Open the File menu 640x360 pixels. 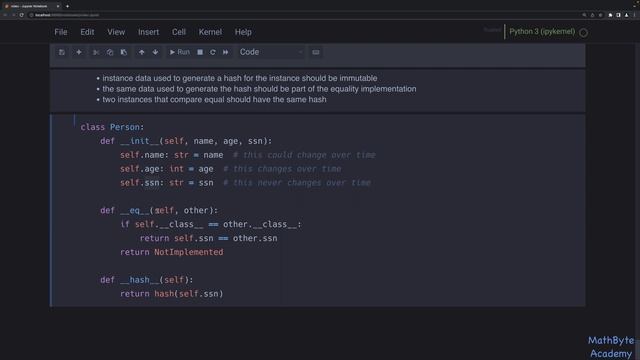(61, 32)
